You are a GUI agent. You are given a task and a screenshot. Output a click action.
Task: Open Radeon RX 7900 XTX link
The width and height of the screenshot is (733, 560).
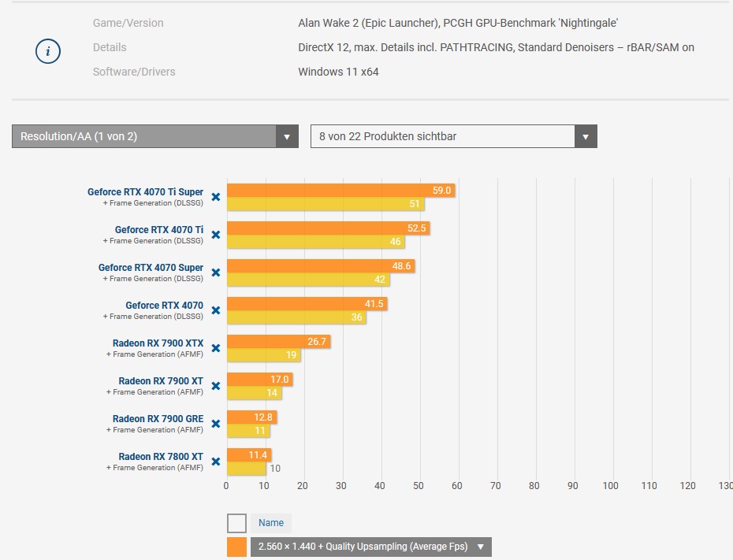(158, 343)
